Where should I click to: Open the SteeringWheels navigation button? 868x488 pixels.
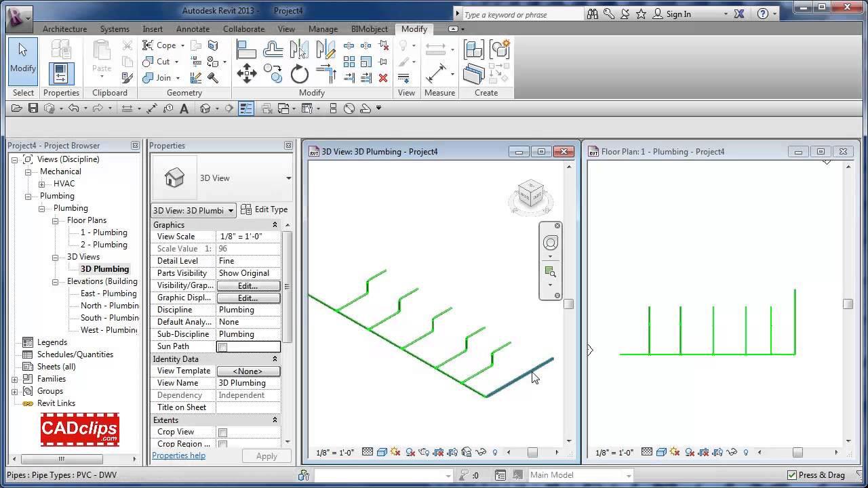coord(551,243)
